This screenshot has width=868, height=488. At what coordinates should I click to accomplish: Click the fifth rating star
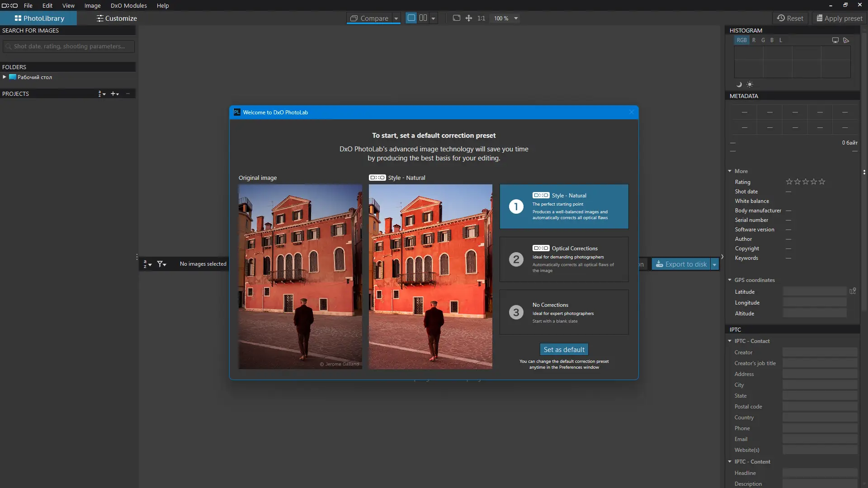pyautogui.click(x=822, y=182)
